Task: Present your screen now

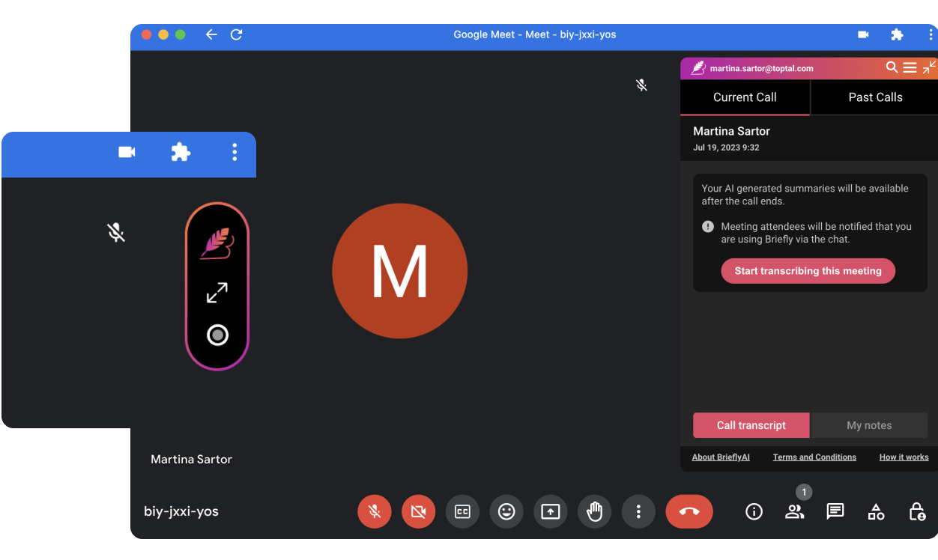Action: click(551, 512)
